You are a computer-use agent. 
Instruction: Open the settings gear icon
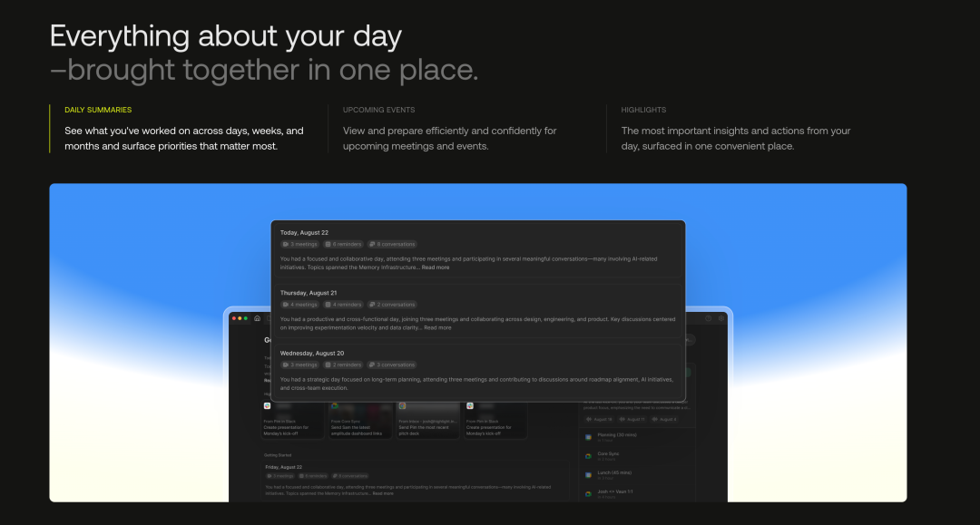point(721,318)
